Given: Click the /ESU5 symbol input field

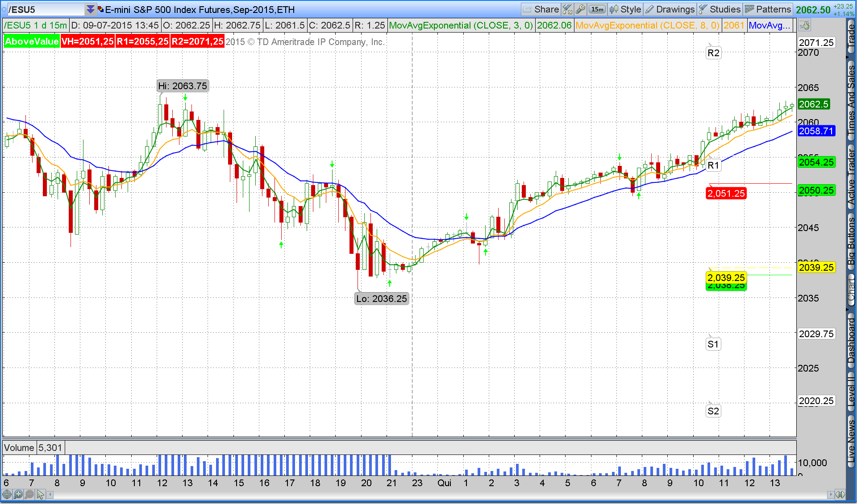Looking at the screenshot, I should (45, 9).
